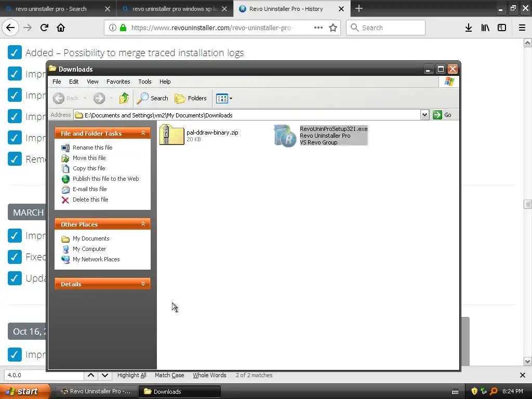Open My Documents from Other Places
The image size is (532, 399).
[x=91, y=238]
